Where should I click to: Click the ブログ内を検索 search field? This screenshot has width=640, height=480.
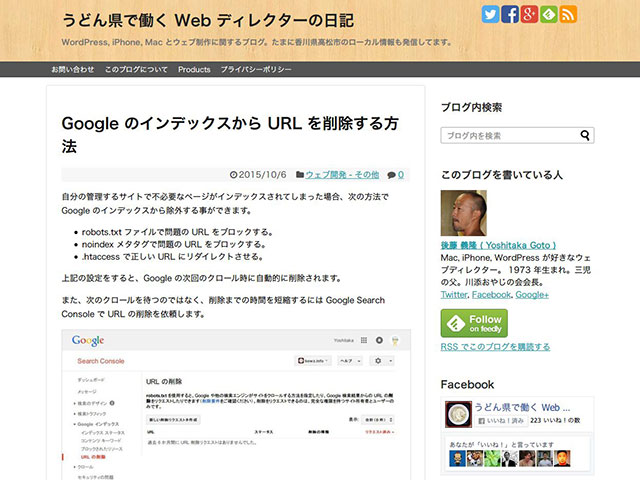pos(517,136)
